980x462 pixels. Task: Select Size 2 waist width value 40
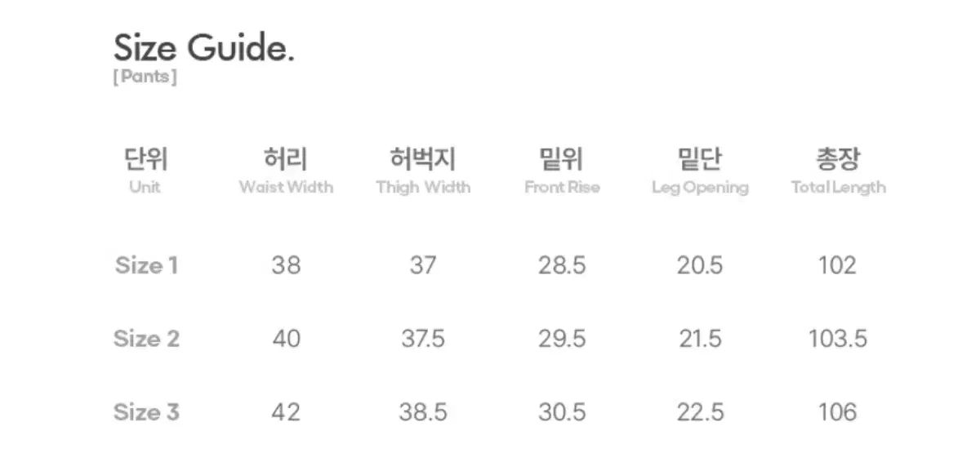click(x=286, y=339)
